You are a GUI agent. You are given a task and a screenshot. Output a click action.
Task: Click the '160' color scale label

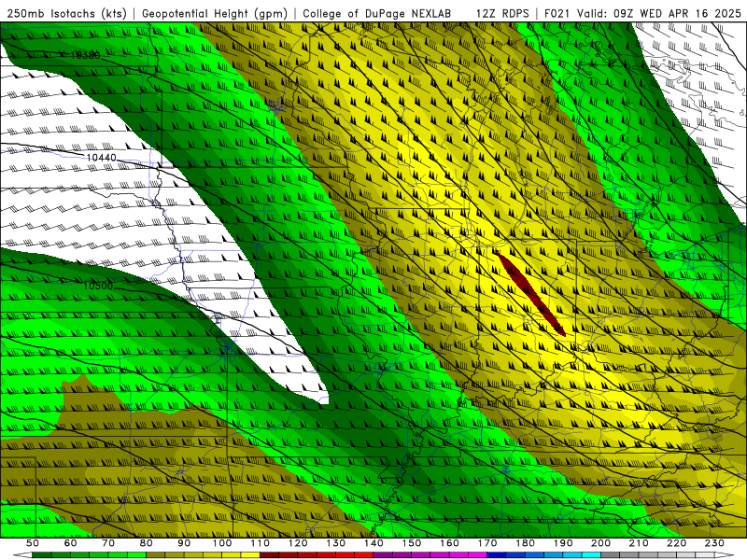pos(449,543)
